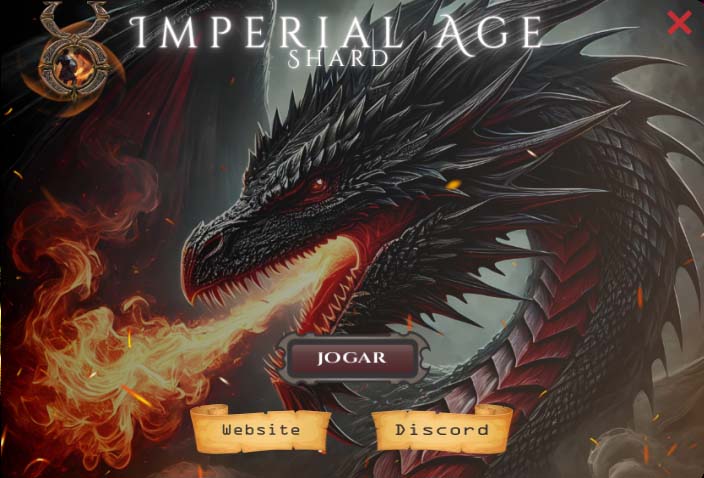
Task: Click the horned top of the emblem
Action: point(73,20)
